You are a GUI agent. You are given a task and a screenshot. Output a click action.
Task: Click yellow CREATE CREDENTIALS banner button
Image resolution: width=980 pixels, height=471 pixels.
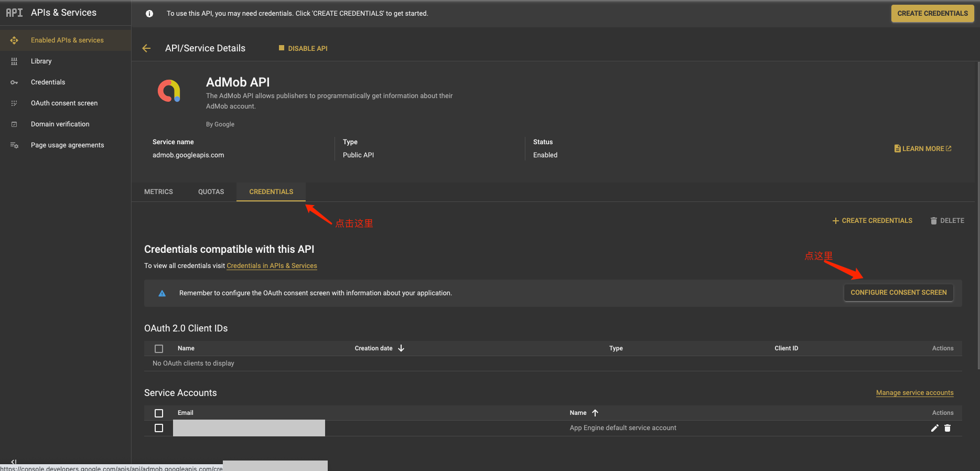[932, 14]
